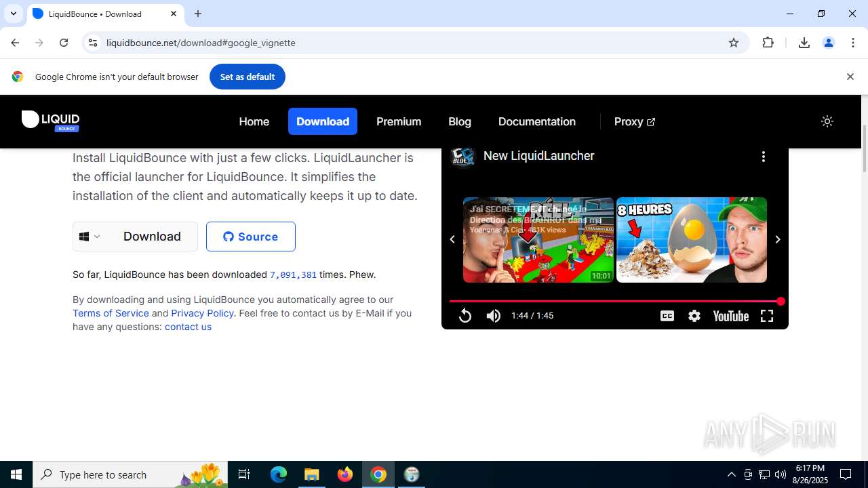Open the video on YouTube
The height and width of the screenshot is (488, 868).
coord(731,316)
